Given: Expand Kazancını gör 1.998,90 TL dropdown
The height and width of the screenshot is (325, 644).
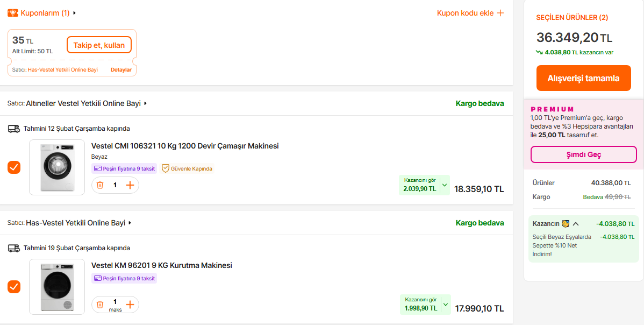Looking at the screenshot, I should [x=446, y=305].
